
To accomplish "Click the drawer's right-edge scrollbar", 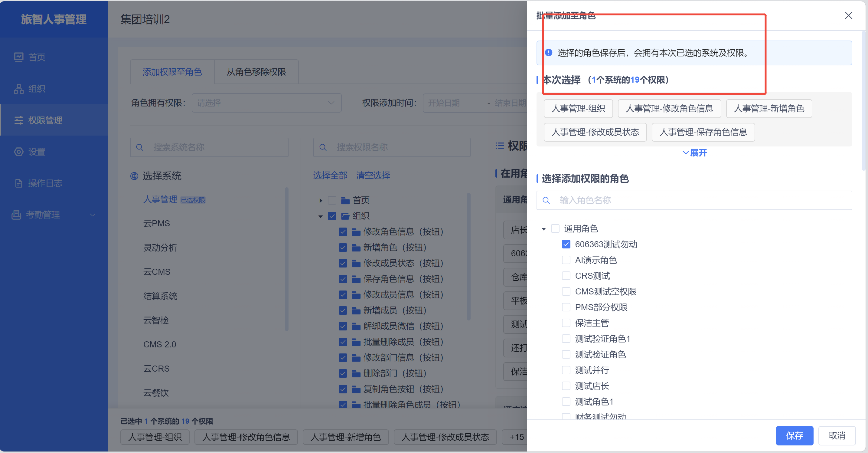I will tap(863, 101).
